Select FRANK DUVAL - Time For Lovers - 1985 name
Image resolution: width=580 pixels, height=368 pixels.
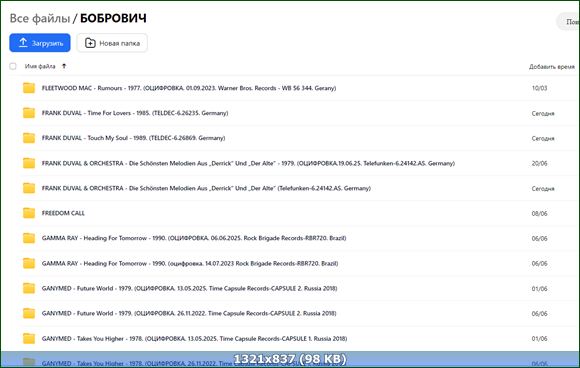pos(135,113)
